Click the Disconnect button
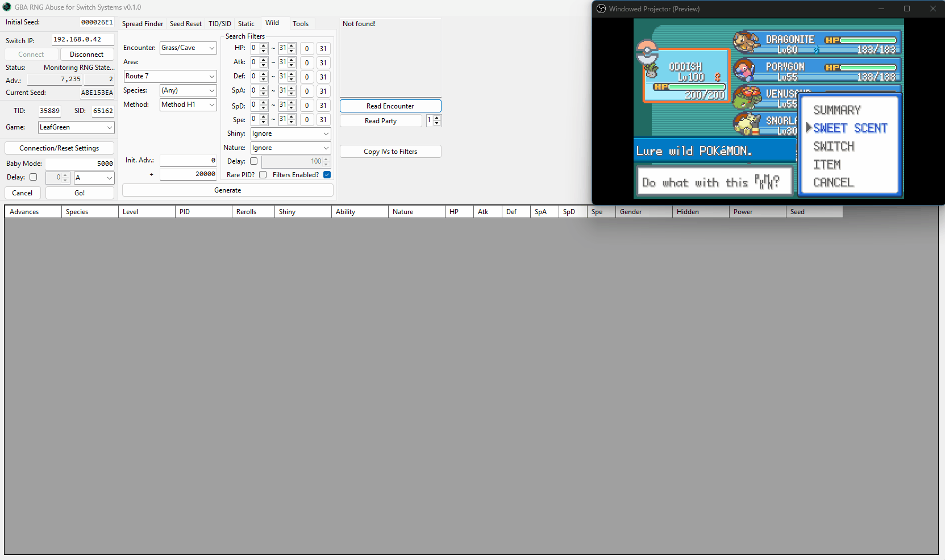Viewport: 945px width, 560px height. pos(87,55)
